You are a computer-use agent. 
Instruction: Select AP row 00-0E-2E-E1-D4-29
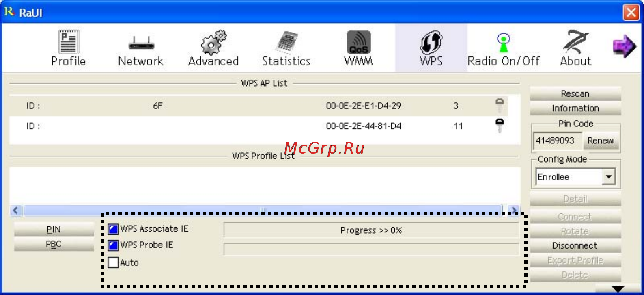point(259,106)
